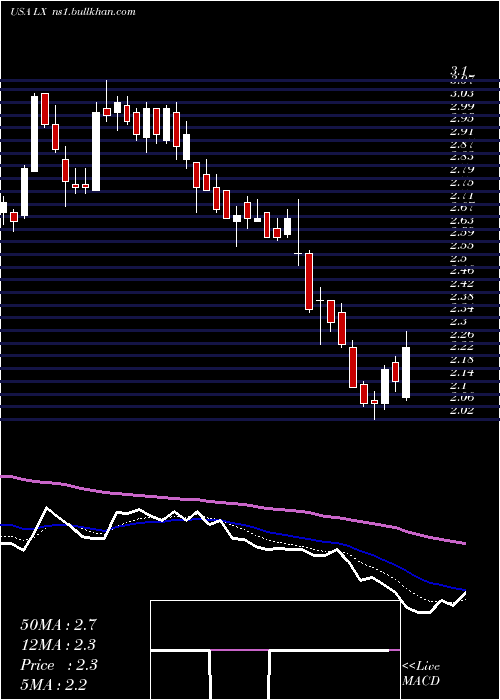Select the 2.38 price axis label
Screen dimensions: 500x700
(462, 296)
